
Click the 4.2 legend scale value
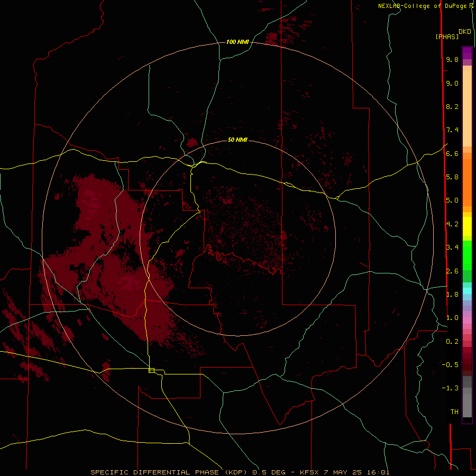[452, 224]
